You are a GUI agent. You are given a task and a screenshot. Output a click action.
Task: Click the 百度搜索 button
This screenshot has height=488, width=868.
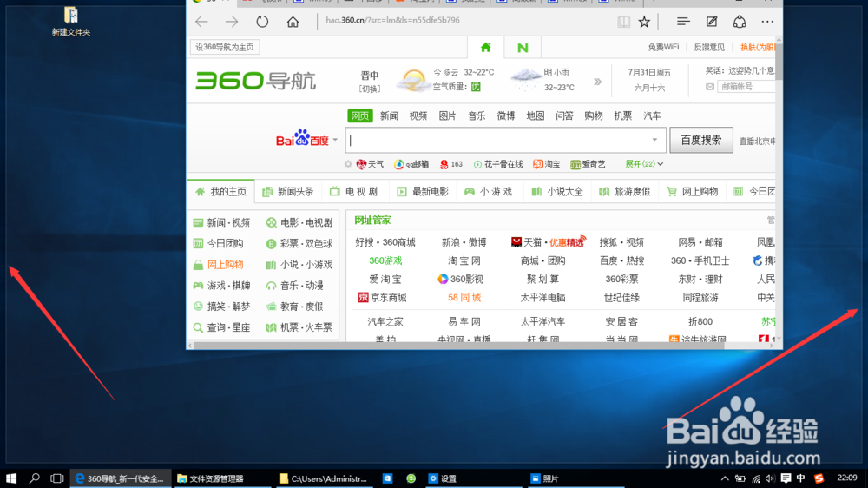pos(700,140)
